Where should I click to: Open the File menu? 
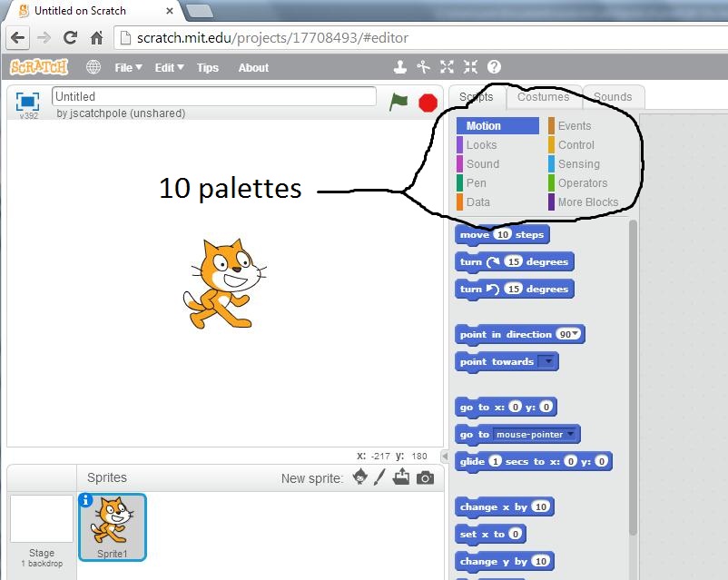pyautogui.click(x=128, y=68)
